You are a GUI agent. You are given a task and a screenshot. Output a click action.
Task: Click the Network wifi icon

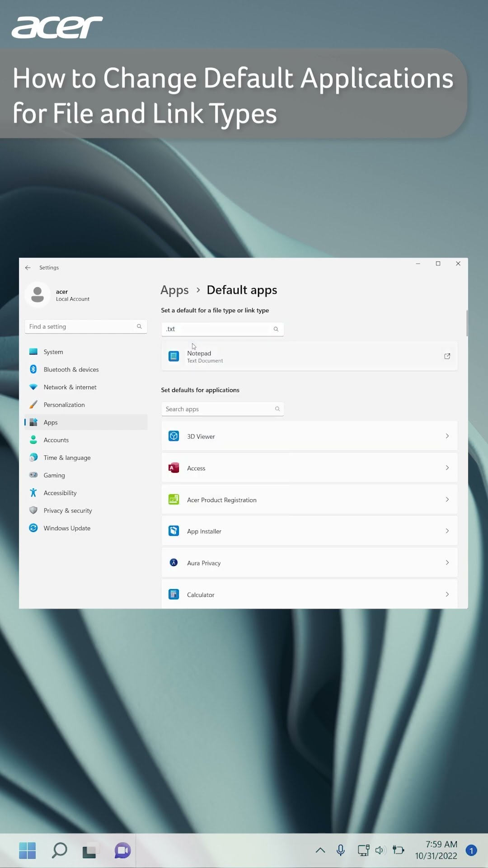click(33, 387)
